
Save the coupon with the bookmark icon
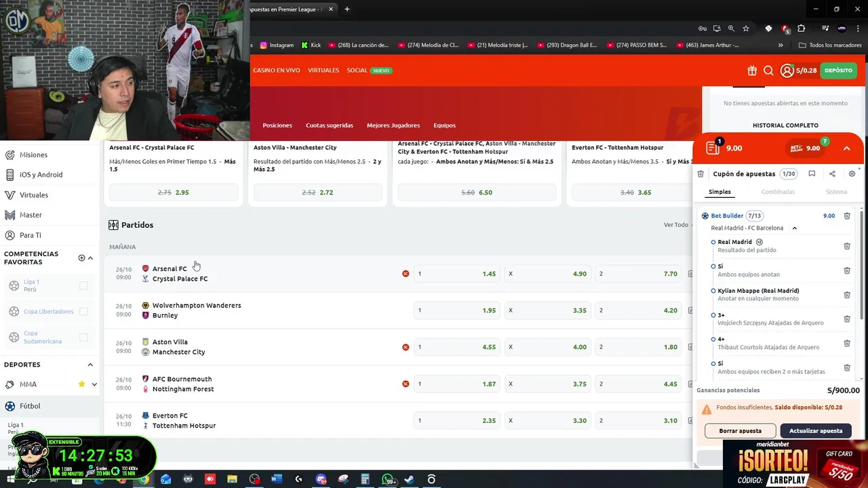(x=812, y=174)
